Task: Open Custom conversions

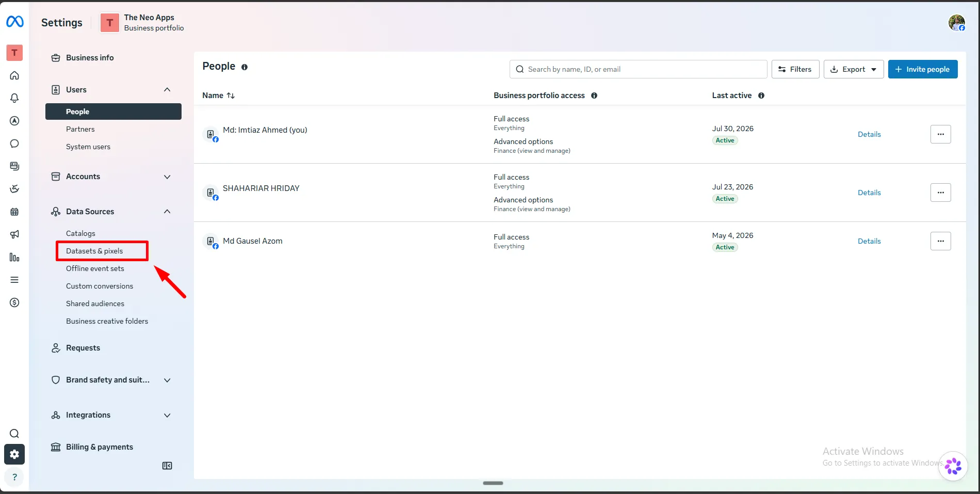Action: tap(100, 286)
